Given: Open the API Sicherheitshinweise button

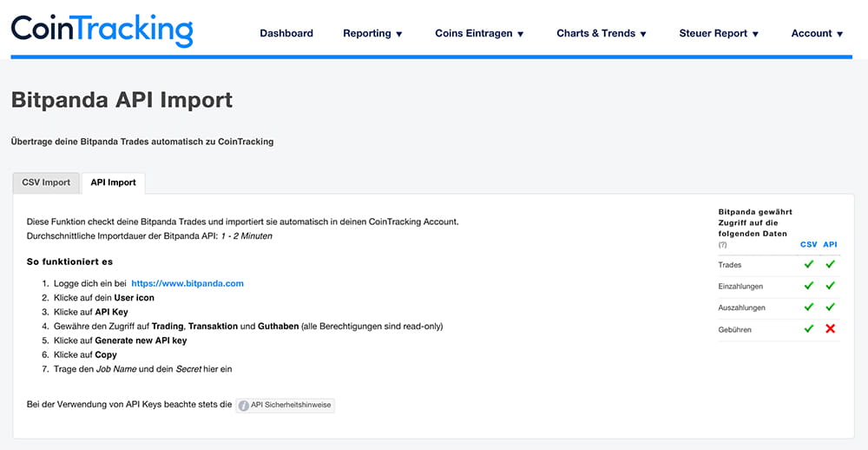Looking at the screenshot, I should click(x=285, y=405).
